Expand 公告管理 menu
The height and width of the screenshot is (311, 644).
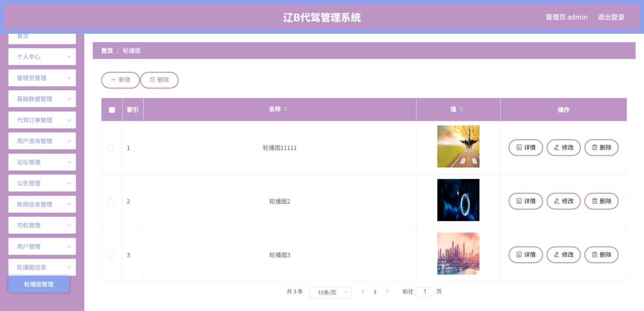click(x=42, y=183)
